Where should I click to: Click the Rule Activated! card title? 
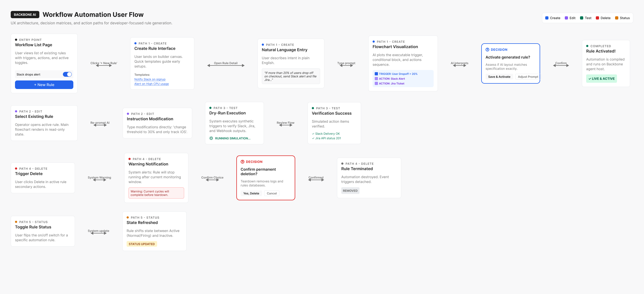pyautogui.click(x=601, y=51)
